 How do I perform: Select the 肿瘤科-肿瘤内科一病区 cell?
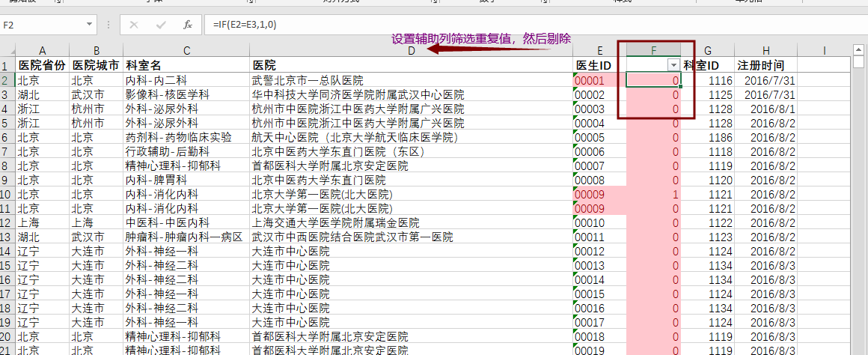click(x=187, y=237)
